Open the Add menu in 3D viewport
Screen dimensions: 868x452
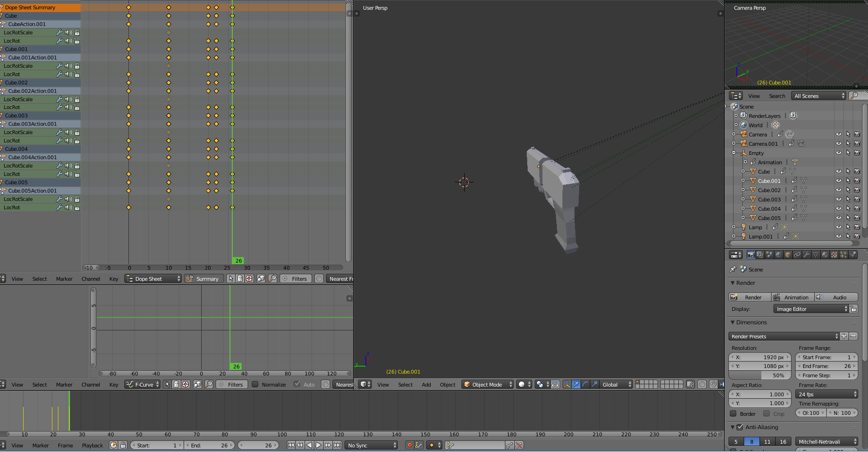point(426,384)
